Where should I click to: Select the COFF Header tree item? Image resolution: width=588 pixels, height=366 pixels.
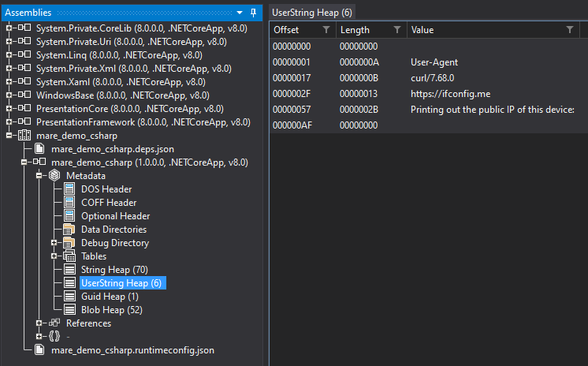coord(109,203)
